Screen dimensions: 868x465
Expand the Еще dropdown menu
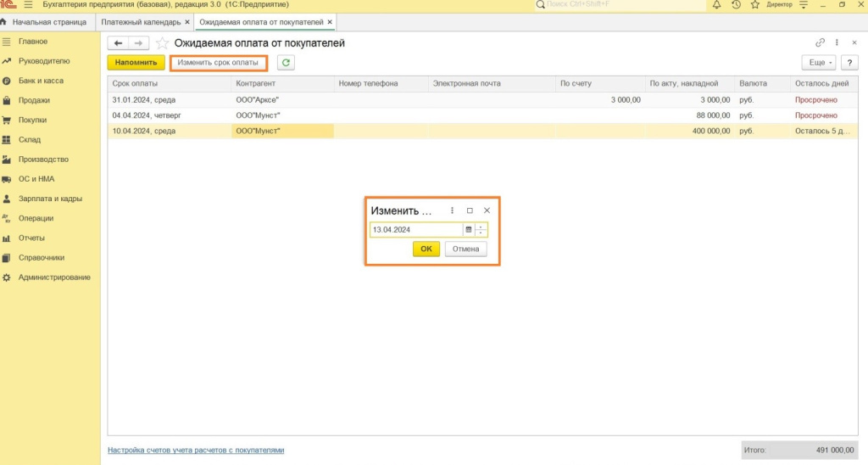coord(817,63)
